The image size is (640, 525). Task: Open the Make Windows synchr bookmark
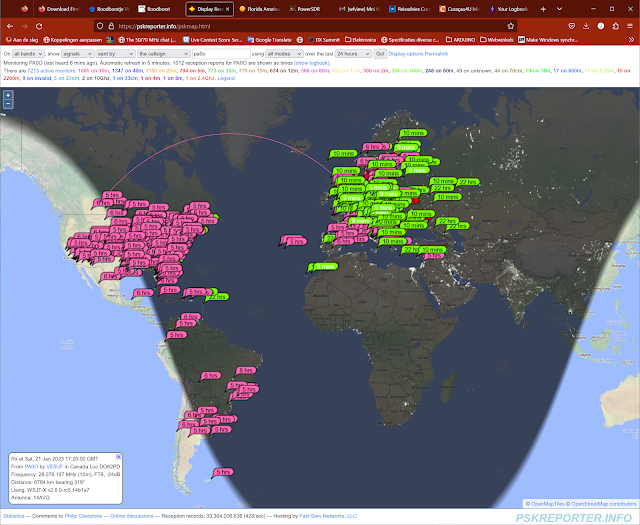pyautogui.click(x=548, y=40)
